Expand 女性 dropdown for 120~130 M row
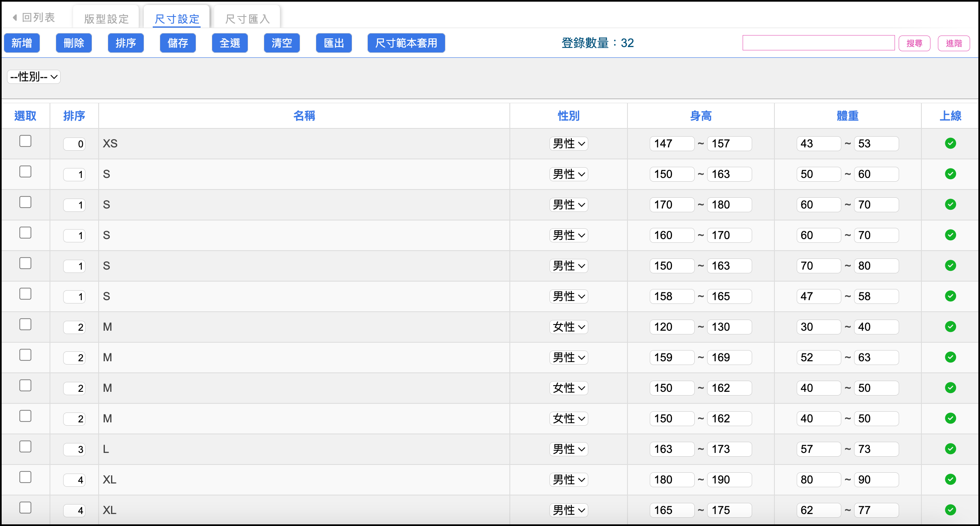The height and width of the screenshot is (526, 980). tap(568, 327)
